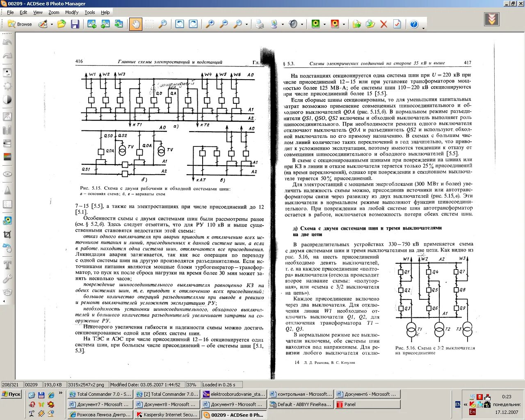Click the Red Eye reduction eye icon
The image size is (525, 420).
pos(7,174)
